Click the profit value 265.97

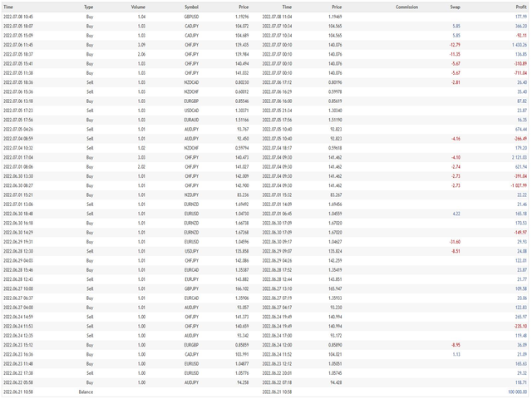[521, 317]
